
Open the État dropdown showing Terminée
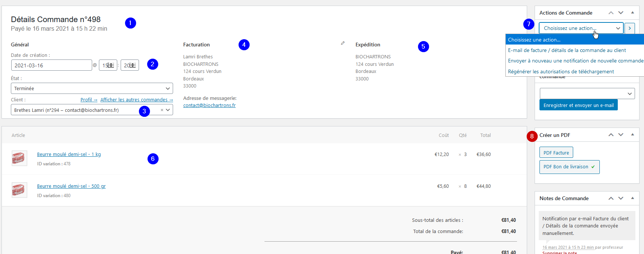pyautogui.click(x=92, y=88)
